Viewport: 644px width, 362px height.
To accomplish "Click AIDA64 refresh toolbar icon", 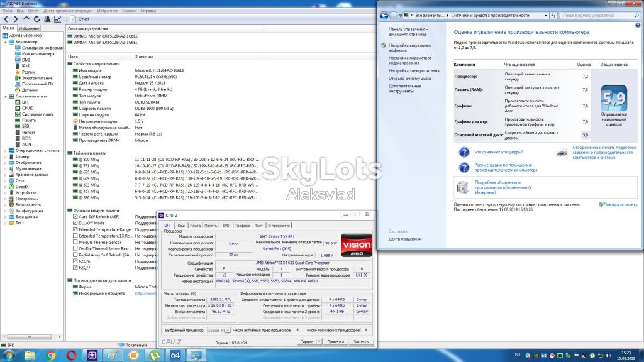I will point(37,19).
